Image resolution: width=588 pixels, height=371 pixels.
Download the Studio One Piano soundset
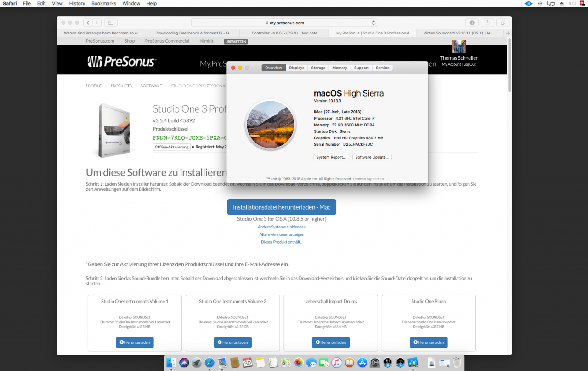click(429, 342)
